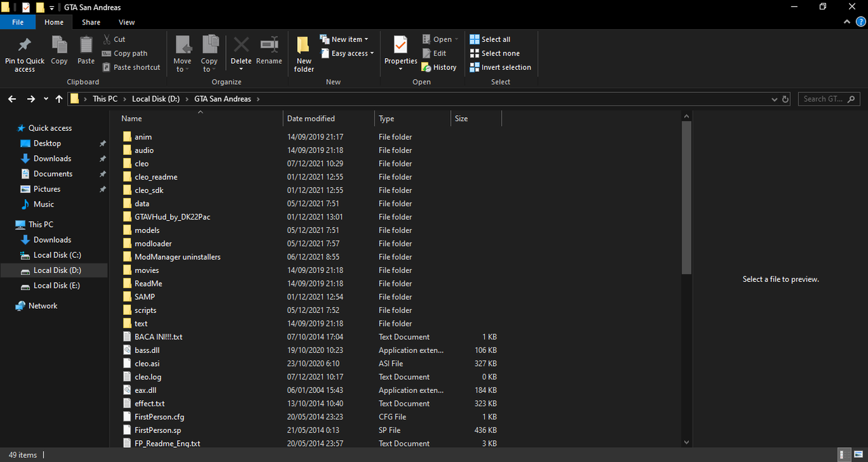Sort by Date modified column

coord(328,119)
